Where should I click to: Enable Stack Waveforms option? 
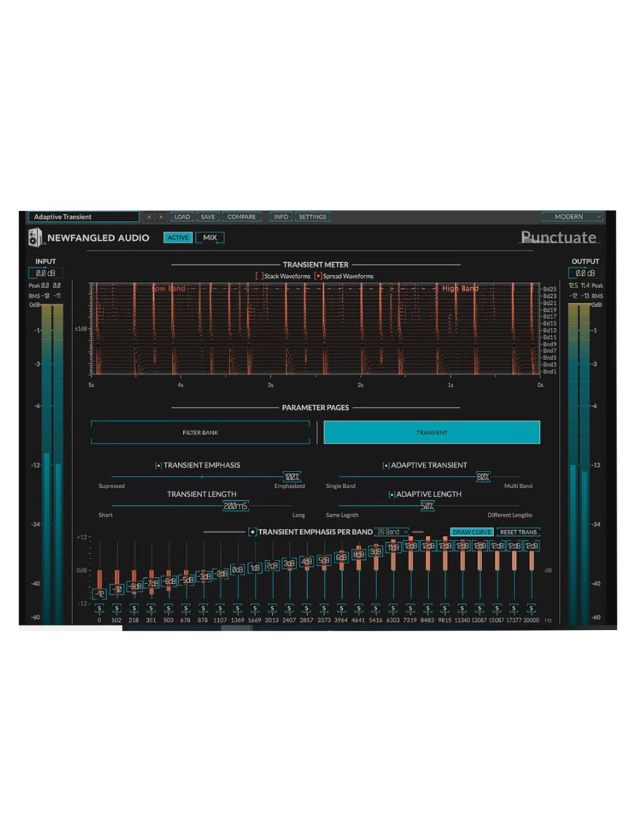[259, 276]
